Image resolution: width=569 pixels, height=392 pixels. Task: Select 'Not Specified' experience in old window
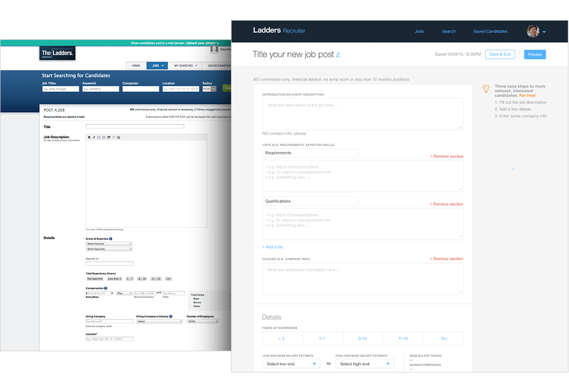tap(95, 279)
